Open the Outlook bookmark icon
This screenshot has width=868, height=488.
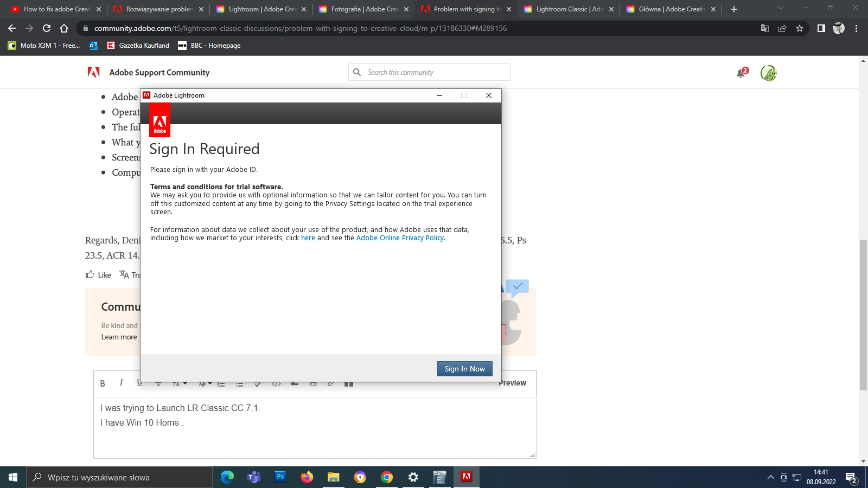point(93,46)
